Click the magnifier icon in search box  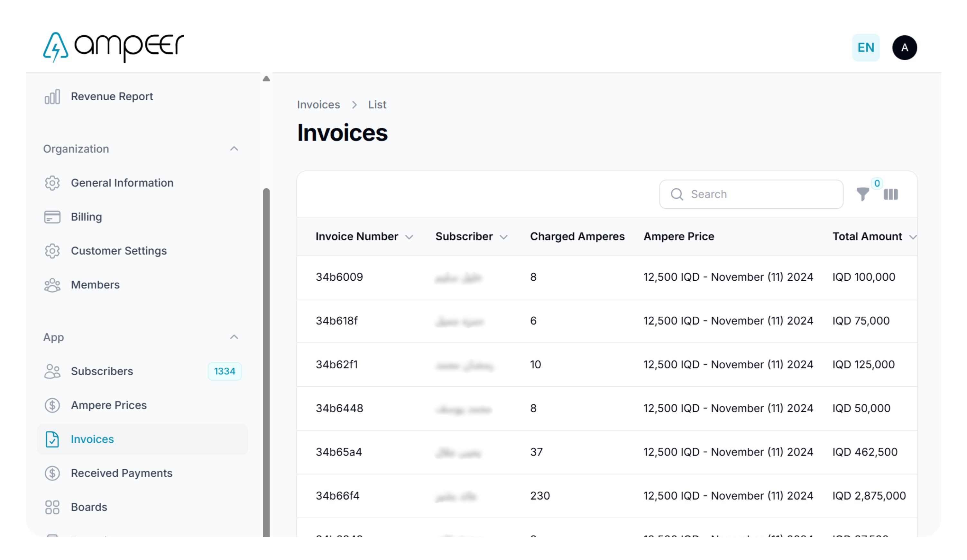tap(677, 194)
